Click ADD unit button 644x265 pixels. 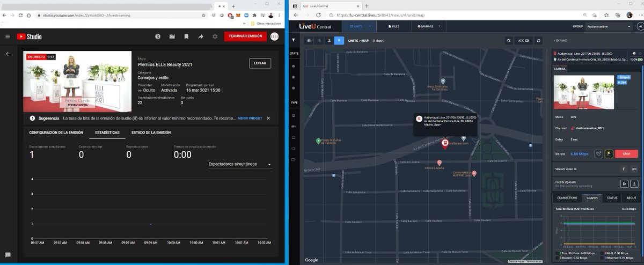524,40
